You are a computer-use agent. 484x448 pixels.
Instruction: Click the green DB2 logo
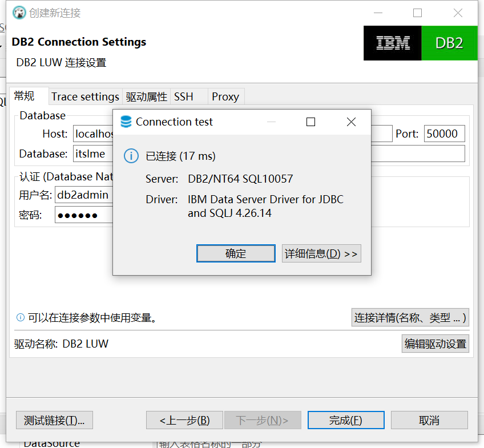coord(449,43)
